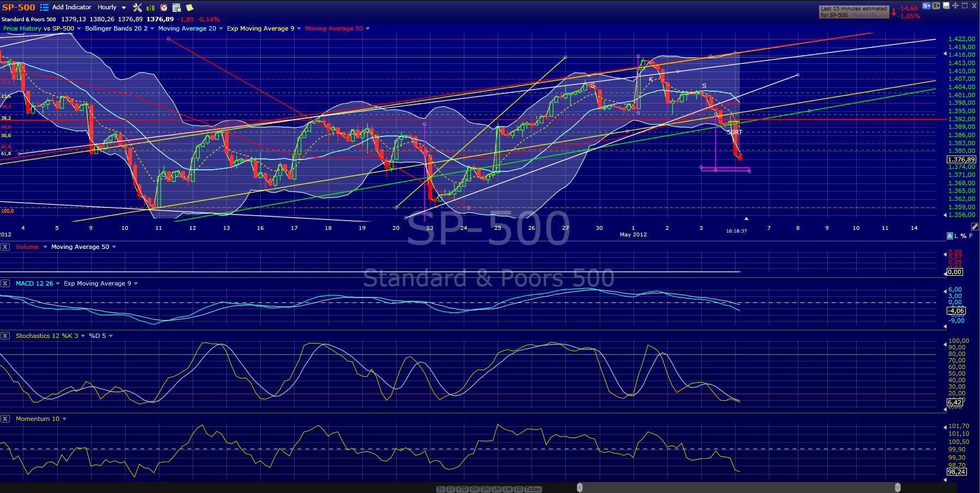The image size is (980, 493).
Task: Click the Exp Moving Average 9 label
Action: pos(261,28)
